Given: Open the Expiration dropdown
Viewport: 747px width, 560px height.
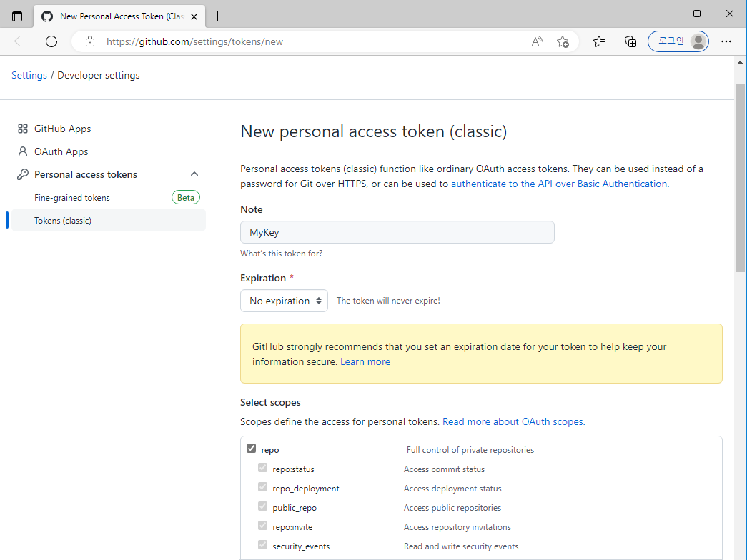Looking at the screenshot, I should point(284,301).
